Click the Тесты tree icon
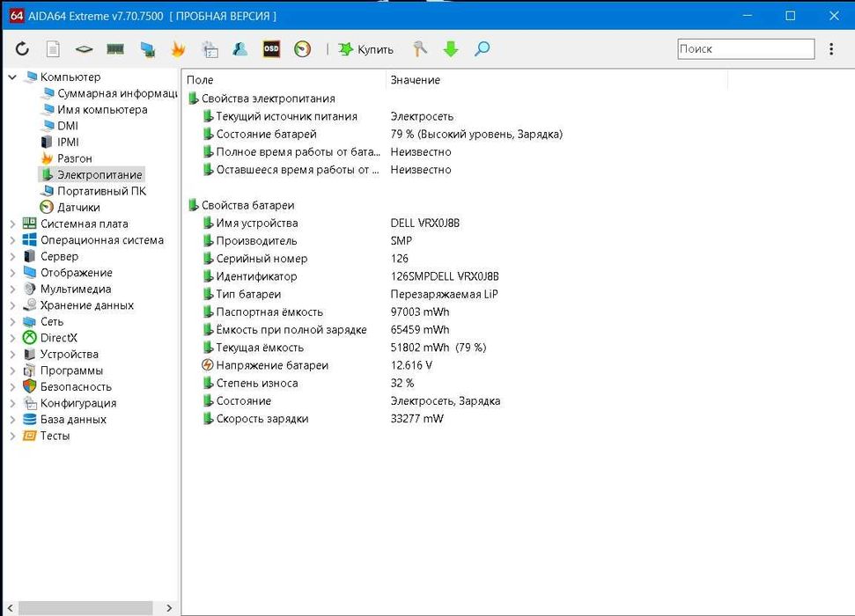855x616 pixels. coord(29,436)
